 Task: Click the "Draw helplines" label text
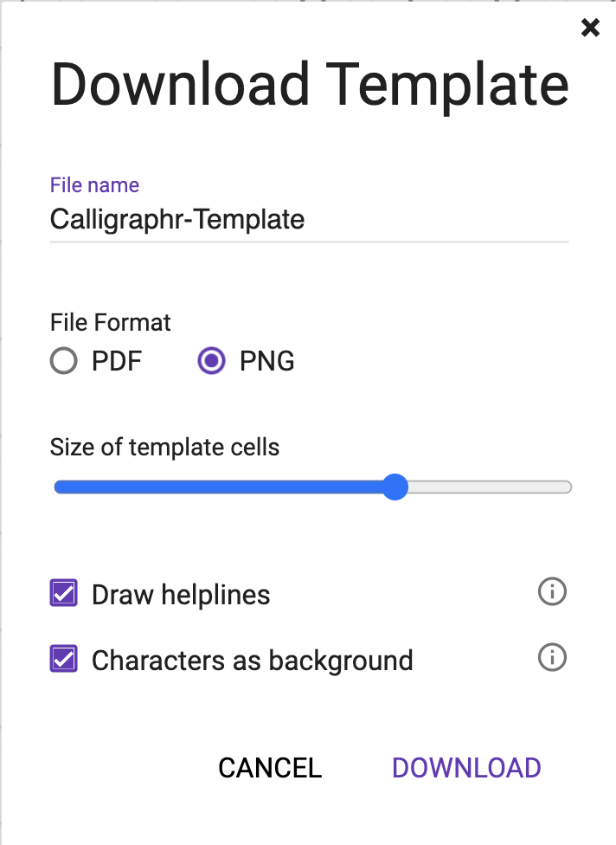click(181, 595)
